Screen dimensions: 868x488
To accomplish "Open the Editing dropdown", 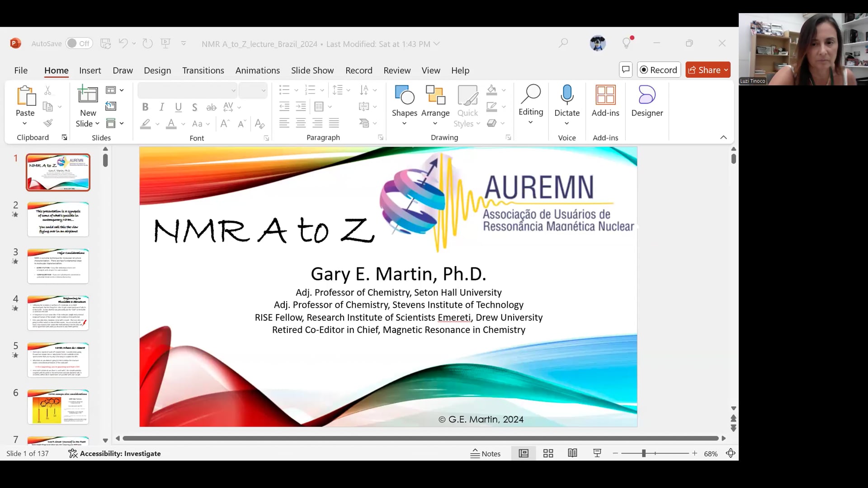I will (x=531, y=105).
